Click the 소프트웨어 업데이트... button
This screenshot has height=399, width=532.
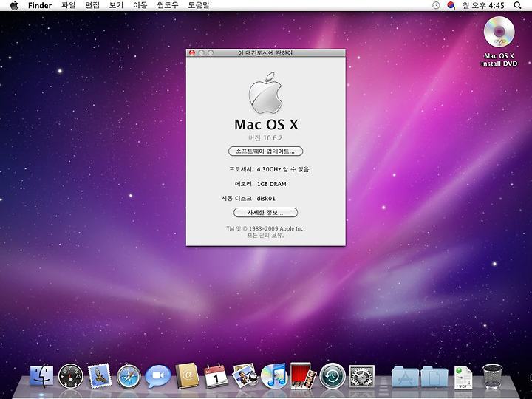click(x=265, y=151)
